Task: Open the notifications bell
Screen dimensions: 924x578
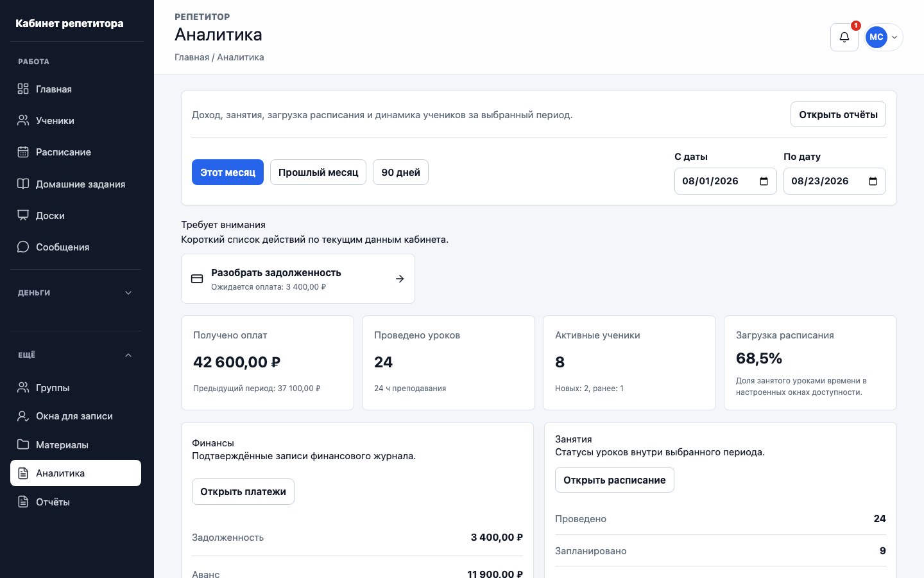Action: (x=844, y=37)
